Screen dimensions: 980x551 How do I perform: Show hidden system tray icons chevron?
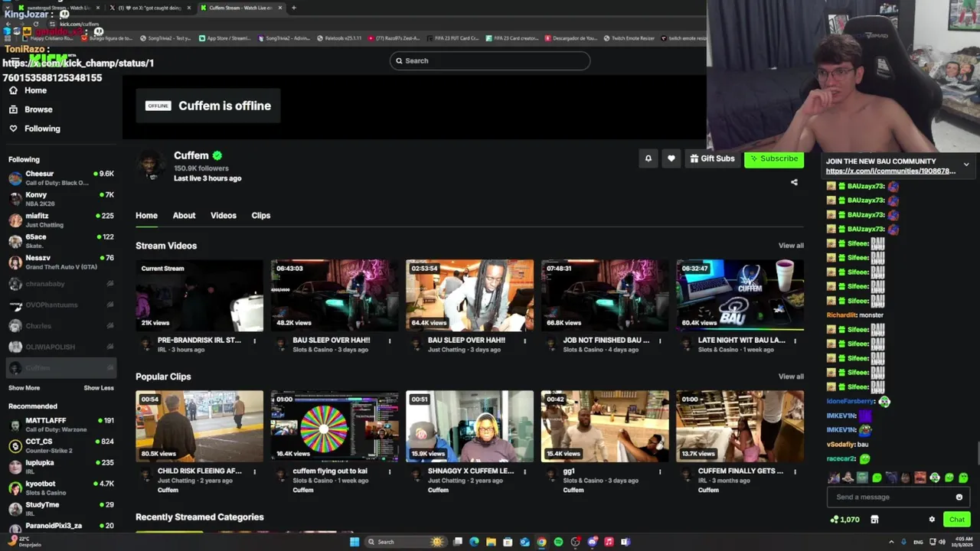[x=892, y=542]
